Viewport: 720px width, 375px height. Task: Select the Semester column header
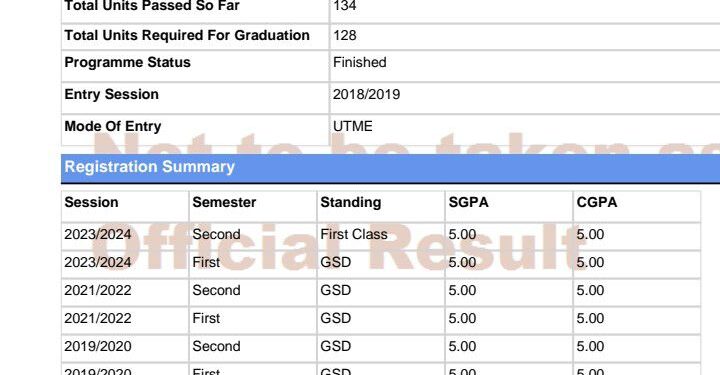click(x=224, y=202)
